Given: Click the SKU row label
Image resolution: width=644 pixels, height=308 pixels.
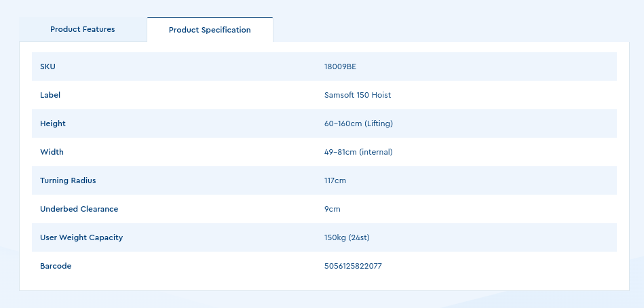Looking at the screenshot, I should pos(47,66).
